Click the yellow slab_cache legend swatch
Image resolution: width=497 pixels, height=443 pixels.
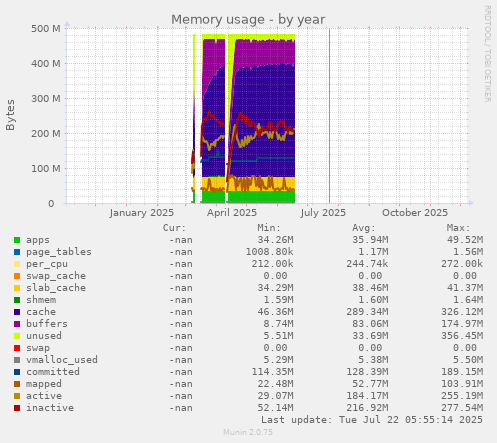tap(17, 288)
